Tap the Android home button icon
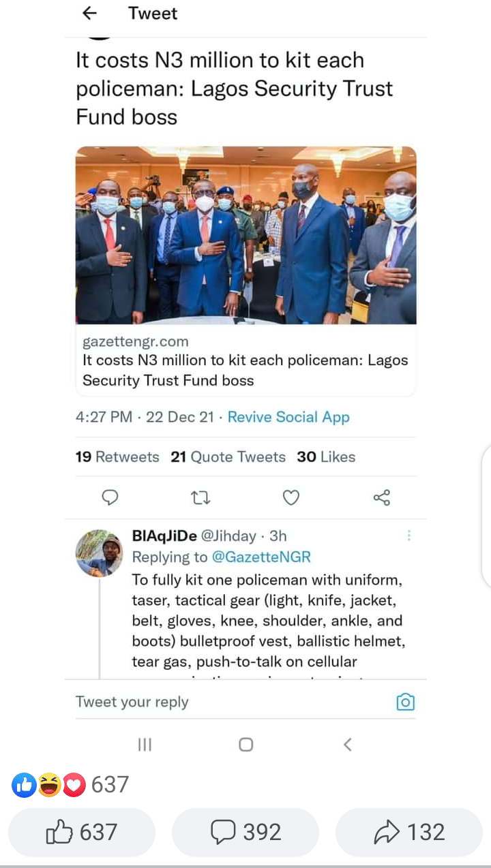The image size is (491, 868). click(x=245, y=745)
